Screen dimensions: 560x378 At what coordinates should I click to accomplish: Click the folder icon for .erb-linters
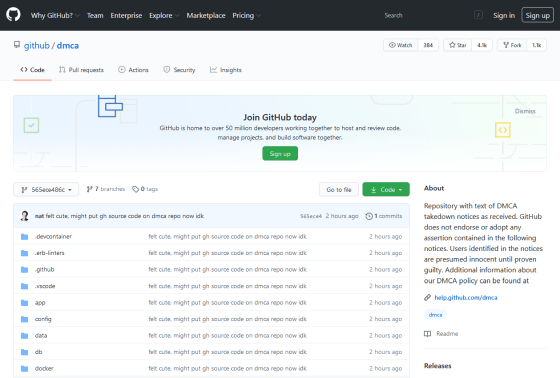[x=24, y=253]
